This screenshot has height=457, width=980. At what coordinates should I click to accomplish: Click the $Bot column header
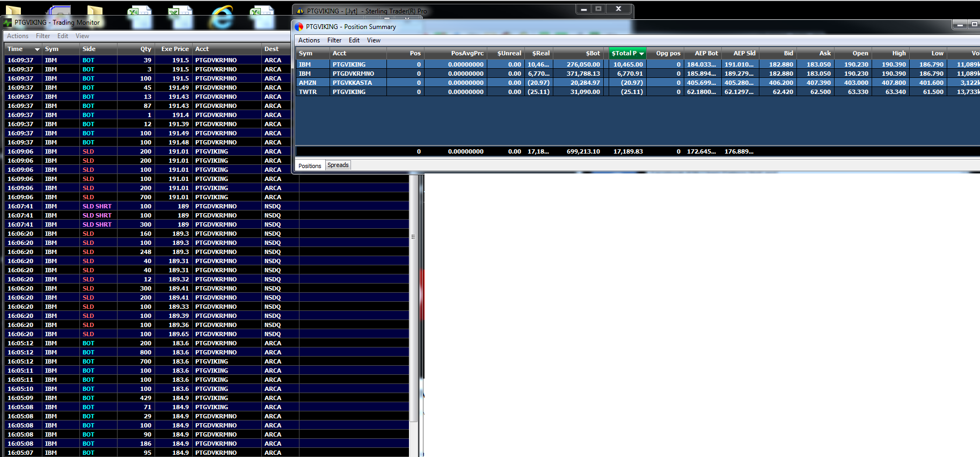[579, 53]
